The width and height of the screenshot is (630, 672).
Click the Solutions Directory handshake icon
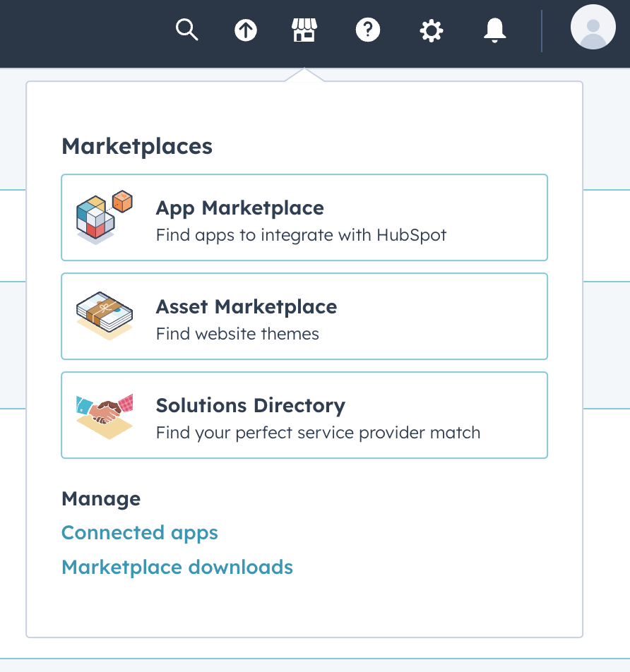[x=105, y=415]
